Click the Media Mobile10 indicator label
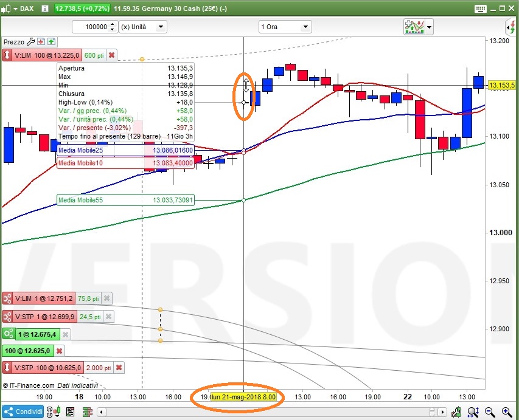 tap(125, 163)
